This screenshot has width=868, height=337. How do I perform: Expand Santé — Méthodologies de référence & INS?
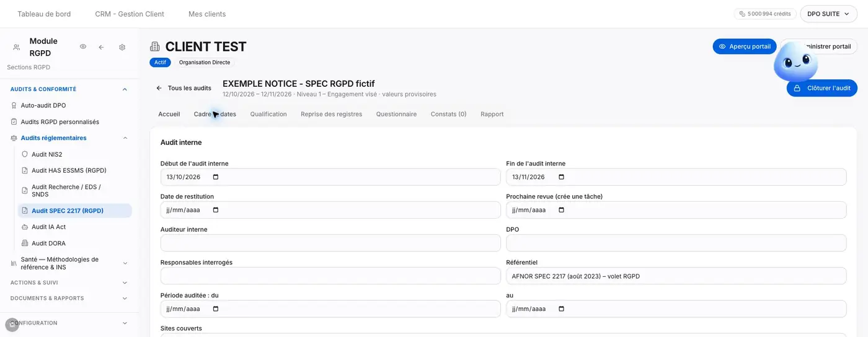(x=125, y=263)
